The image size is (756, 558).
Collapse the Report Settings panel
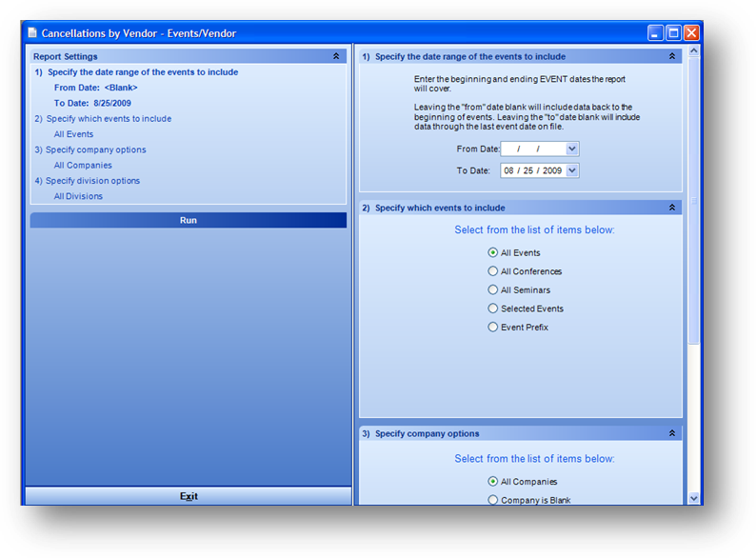tap(336, 56)
